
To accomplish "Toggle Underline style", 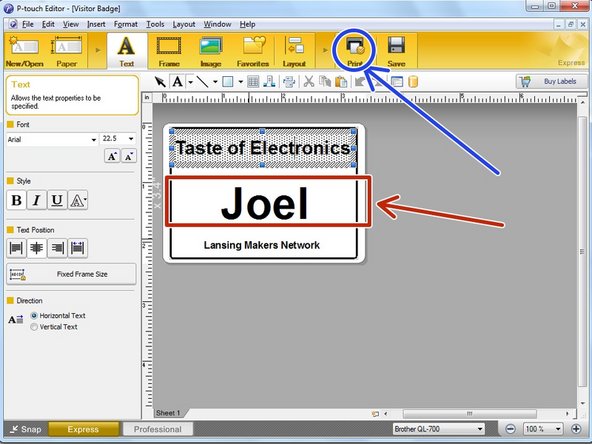I will pyautogui.click(x=57, y=200).
